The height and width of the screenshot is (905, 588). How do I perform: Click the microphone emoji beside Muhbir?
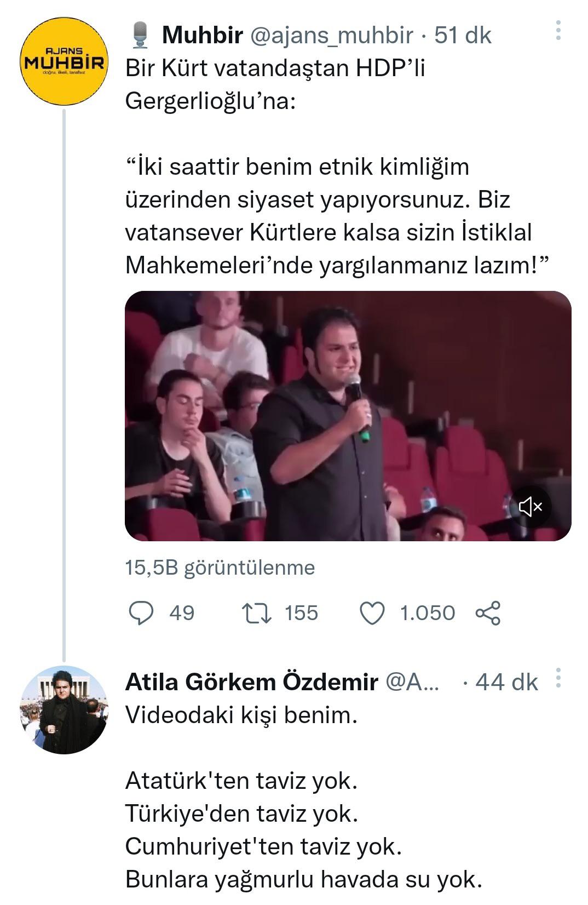(141, 34)
